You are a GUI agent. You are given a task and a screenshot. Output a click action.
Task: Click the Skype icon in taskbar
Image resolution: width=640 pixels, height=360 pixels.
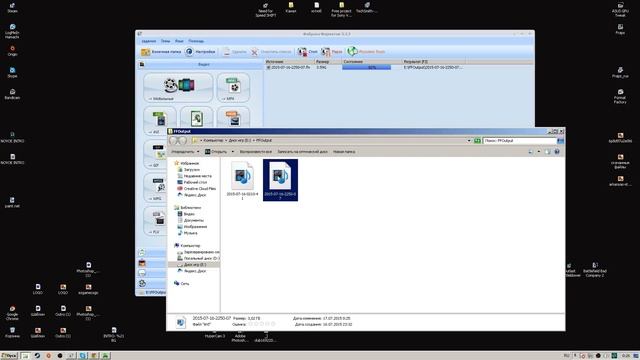(83, 356)
